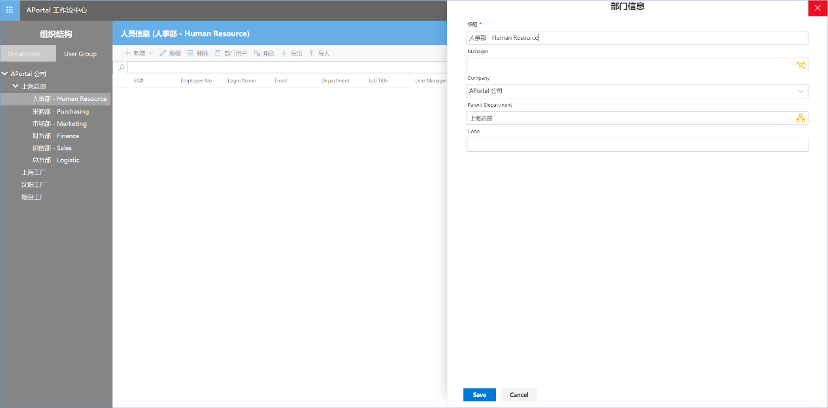Click the Job Title column header
The image size is (828, 408).
coord(378,81)
